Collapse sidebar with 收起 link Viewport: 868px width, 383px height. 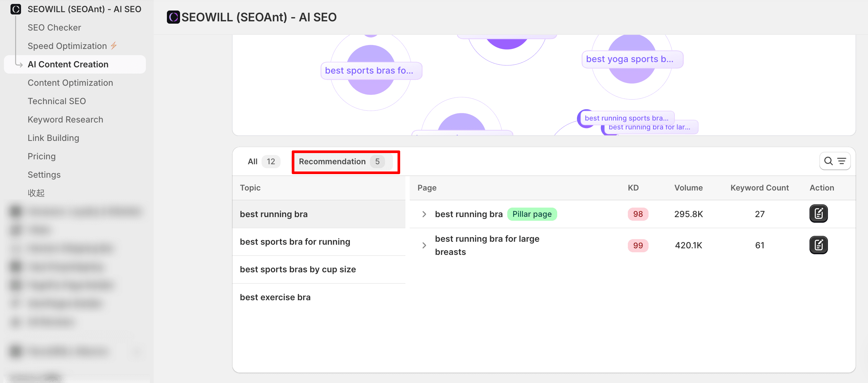36,193
